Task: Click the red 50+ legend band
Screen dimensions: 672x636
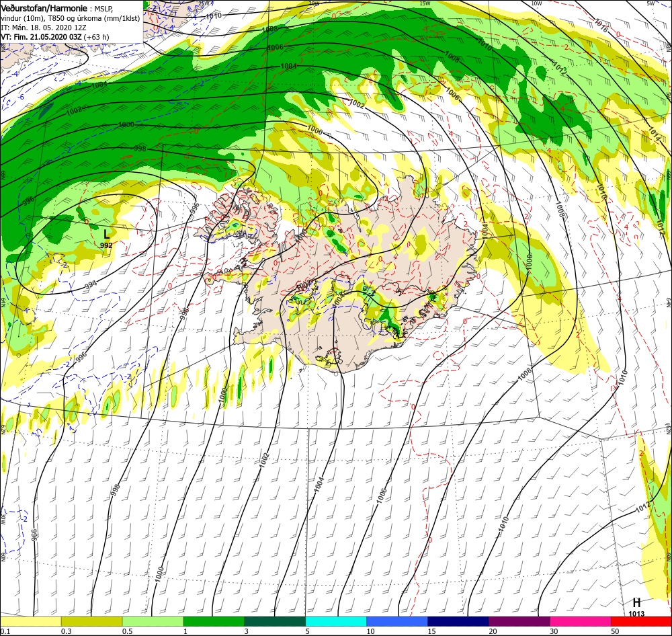Action: coord(641,621)
